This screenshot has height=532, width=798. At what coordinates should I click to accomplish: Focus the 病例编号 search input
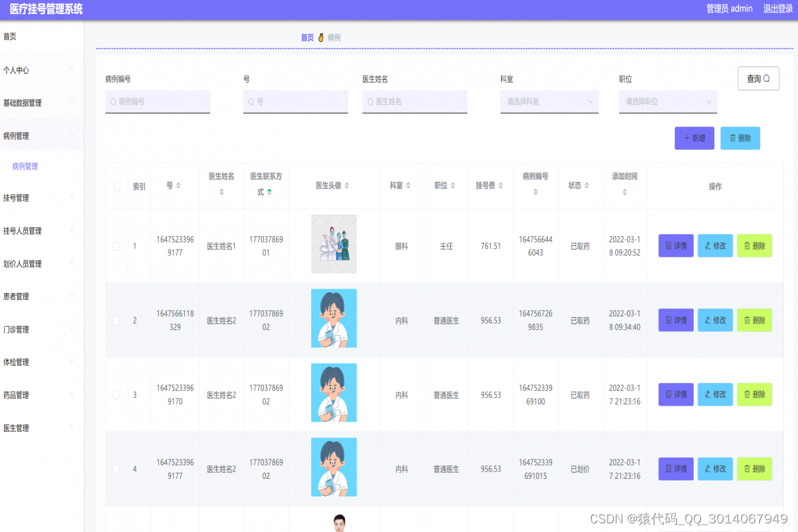(158, 102)
